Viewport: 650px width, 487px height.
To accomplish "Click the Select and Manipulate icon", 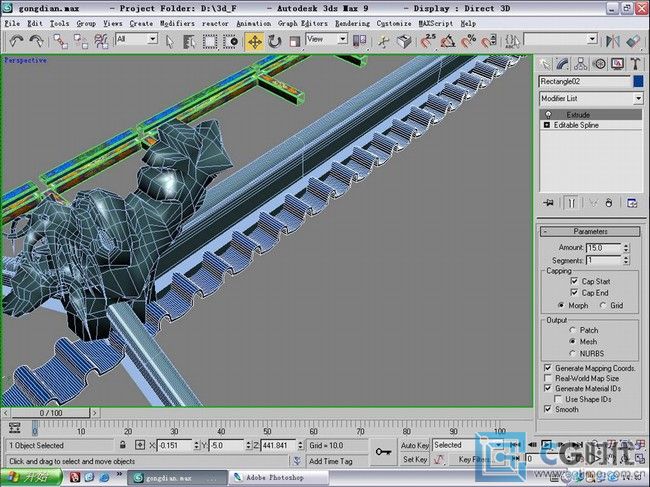I will coord(384,41).
